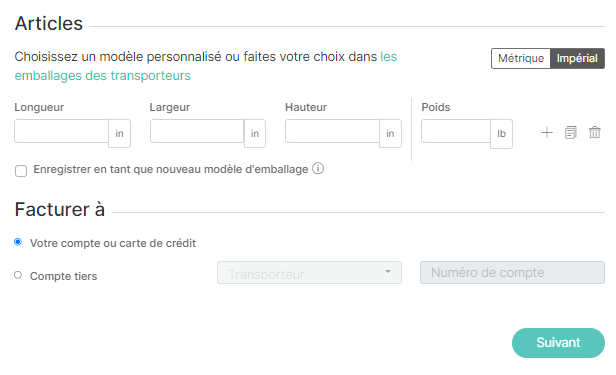616x375 pixels.
Task: Open the Transporteur dropdown
Action: click(309, 273)
